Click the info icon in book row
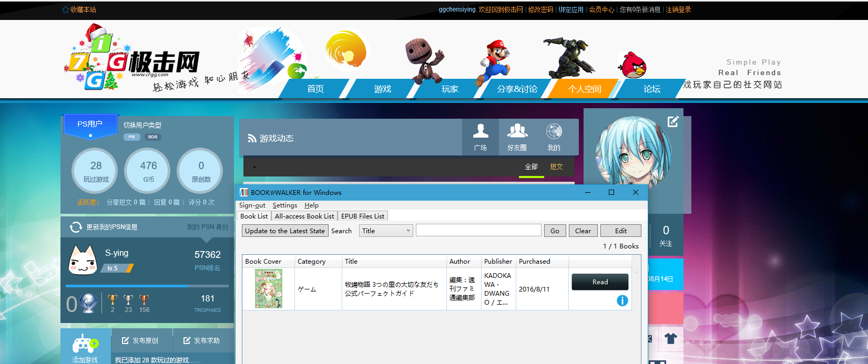Viewport: 868px width, 364px height. (622, 300)
